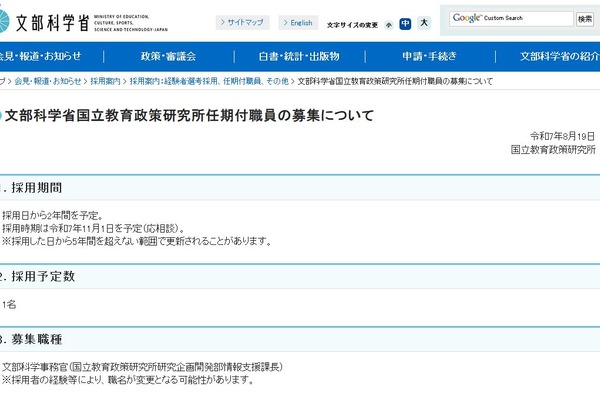Click the page title 文部科学省国立教育政策研究所任期付職員の募集について
Image resolution: width=600 pixels, height=400 pixels.
[189, 116]
